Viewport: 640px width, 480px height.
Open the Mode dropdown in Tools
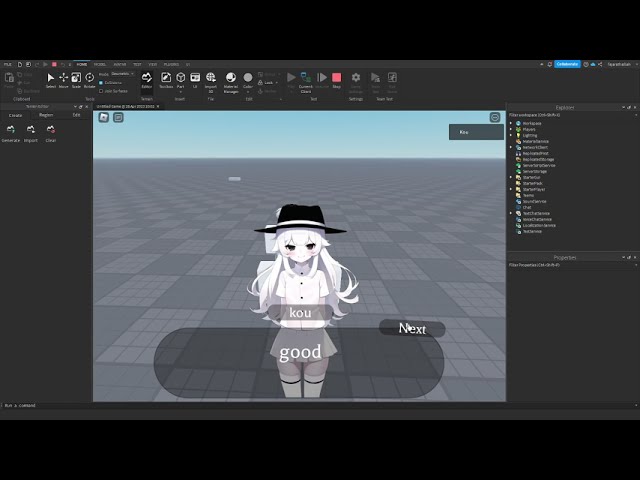point(121,73)
